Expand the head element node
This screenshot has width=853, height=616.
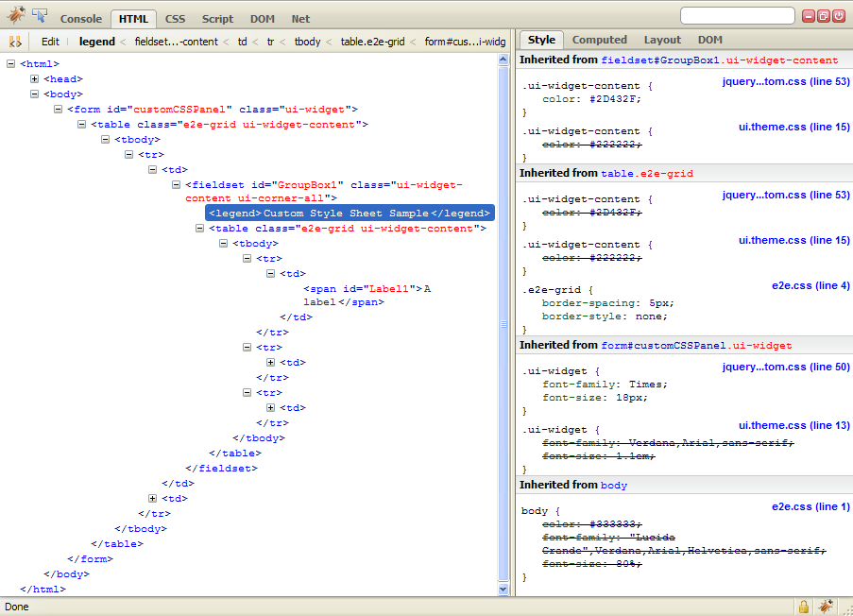click(x=34, y=78)
